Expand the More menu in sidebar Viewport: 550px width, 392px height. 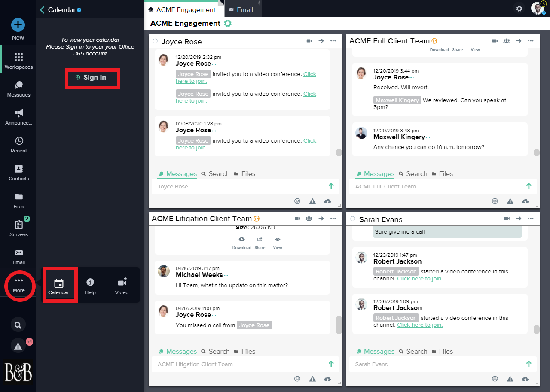(x=18, y=285)
